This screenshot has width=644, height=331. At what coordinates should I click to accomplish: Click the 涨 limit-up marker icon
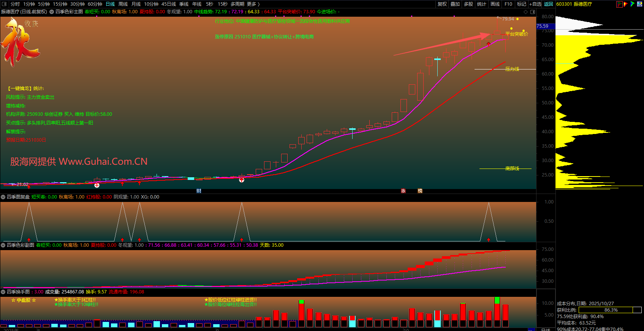coord(403,191)
